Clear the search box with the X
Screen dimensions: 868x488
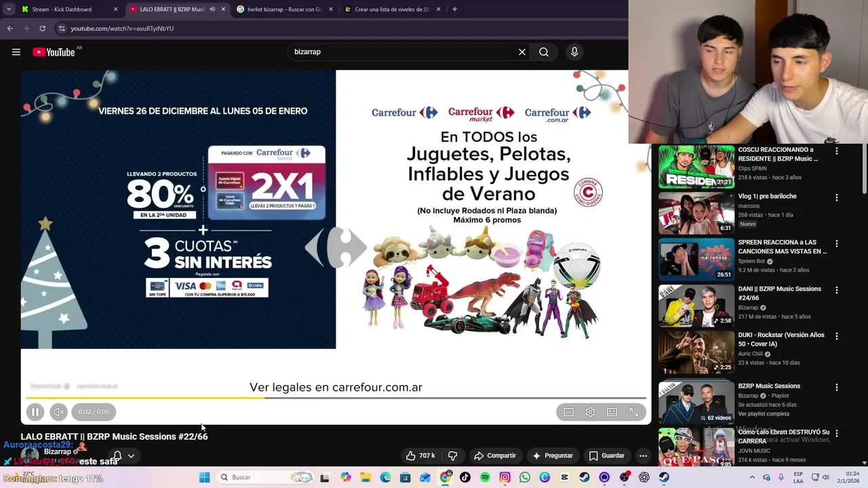pos(522,52)
